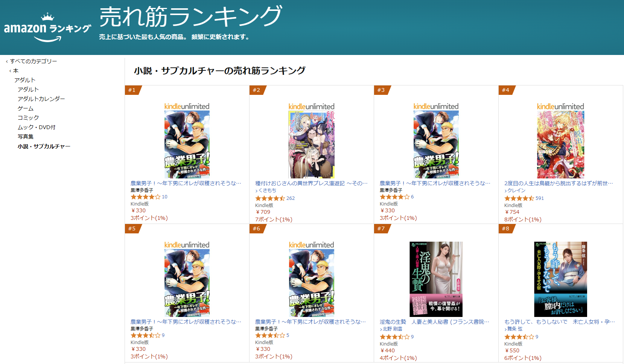Click the kindleunlimited badge on item #5
Screen dimensions: 624x364
[x=187, y=245]
